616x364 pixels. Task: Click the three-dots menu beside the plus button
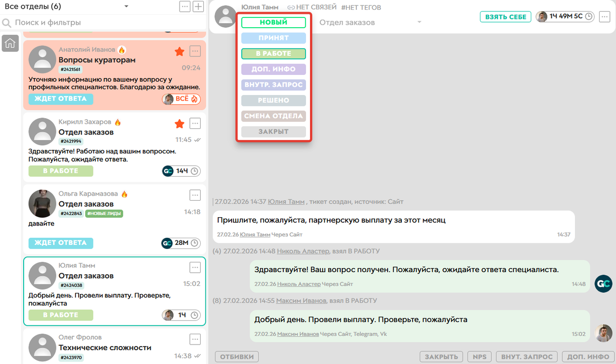[x=184, y=7]
